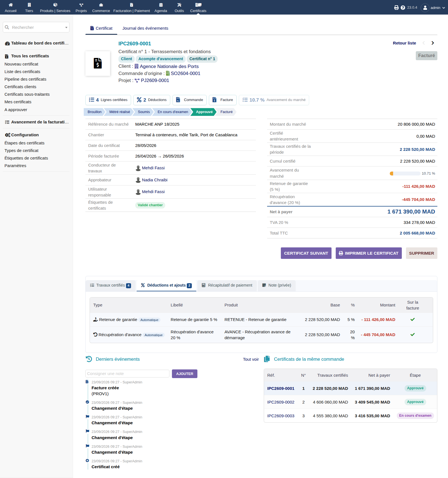Click the Avancement du marché progress bar

pos(405,174)
